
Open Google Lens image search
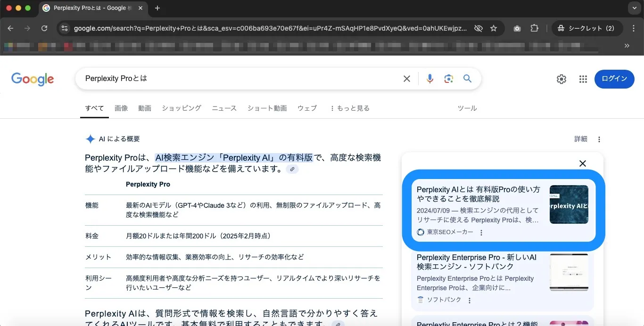click(448, 79)
